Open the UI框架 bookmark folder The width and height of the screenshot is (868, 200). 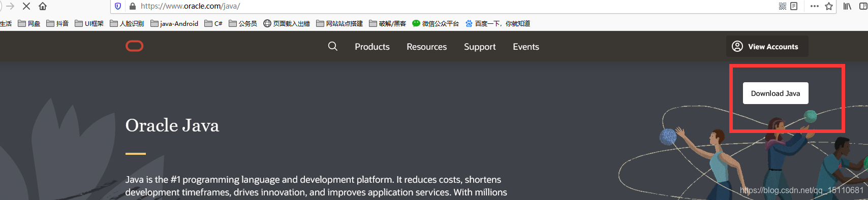pyautogui.click(x=89, y=23)
